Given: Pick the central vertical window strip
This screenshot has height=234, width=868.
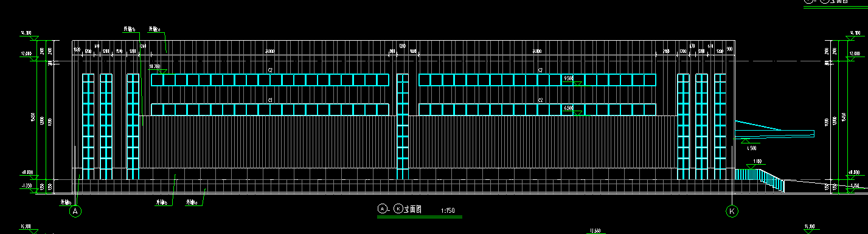Looking at the screenshot, I should (x=402, y=126).
